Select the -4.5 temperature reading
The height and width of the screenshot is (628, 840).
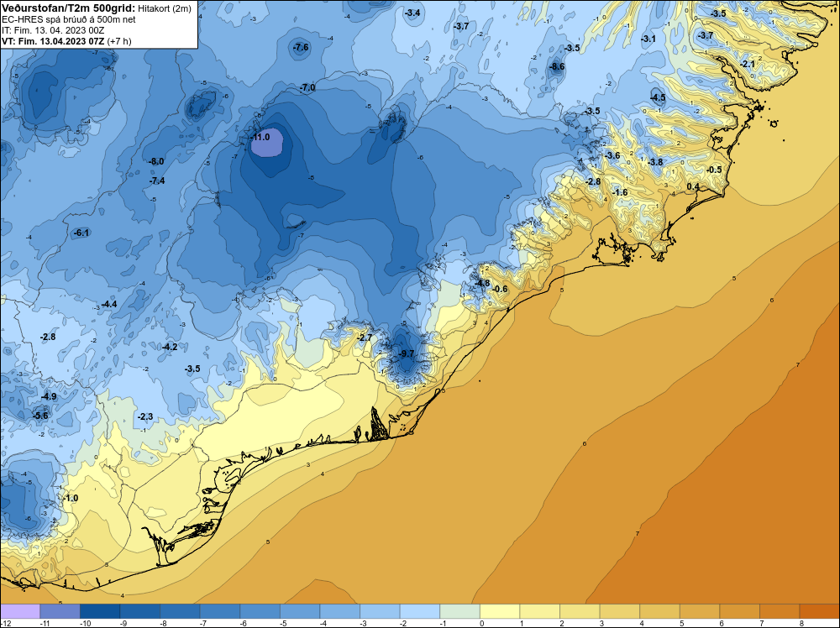658,97
